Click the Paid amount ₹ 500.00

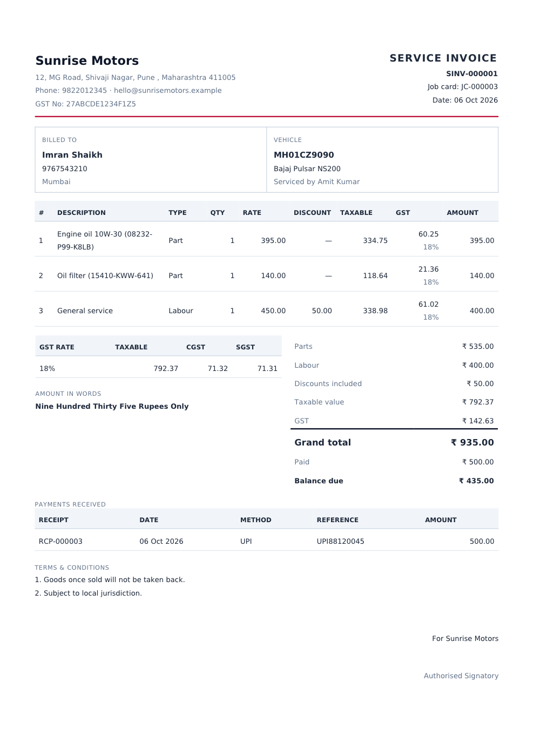coord(478,462)
